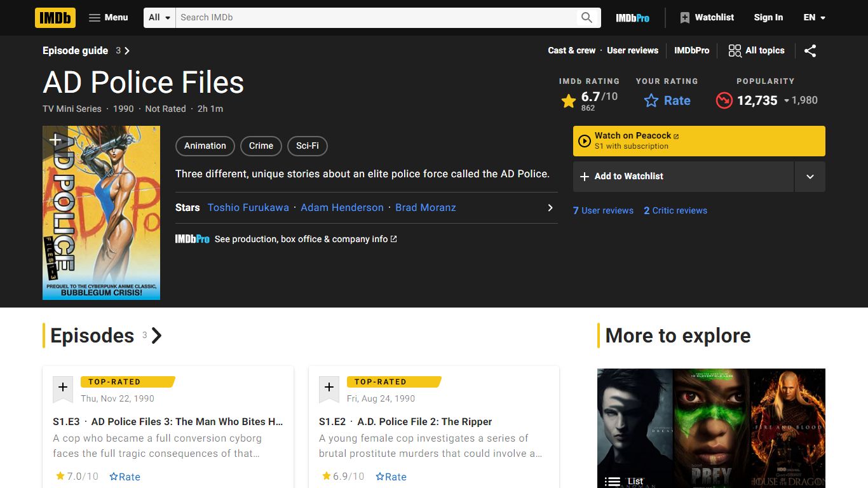Add to watchlist via poster plus ribbon
Viewport: 868px width, 488px height.
coord(55,140)
